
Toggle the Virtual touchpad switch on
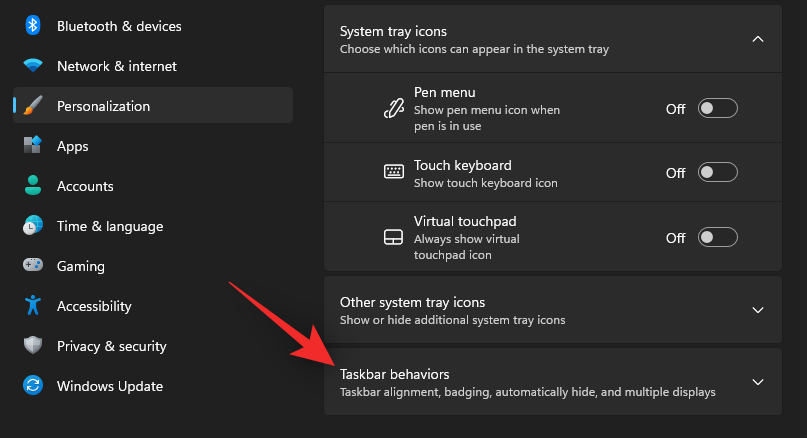[717, 237]
